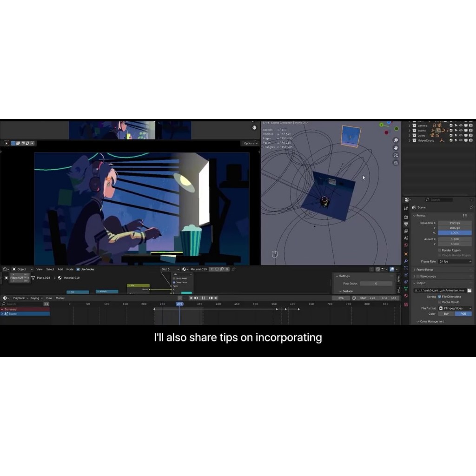Open the image editor Options dropdown
The height and width of the screenshot is (476, 476).
coord(250,143)
